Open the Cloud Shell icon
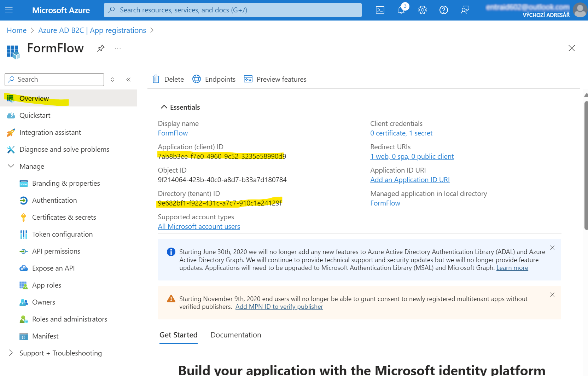The height and width of the screenshot is (376, 588). [380, 10]
